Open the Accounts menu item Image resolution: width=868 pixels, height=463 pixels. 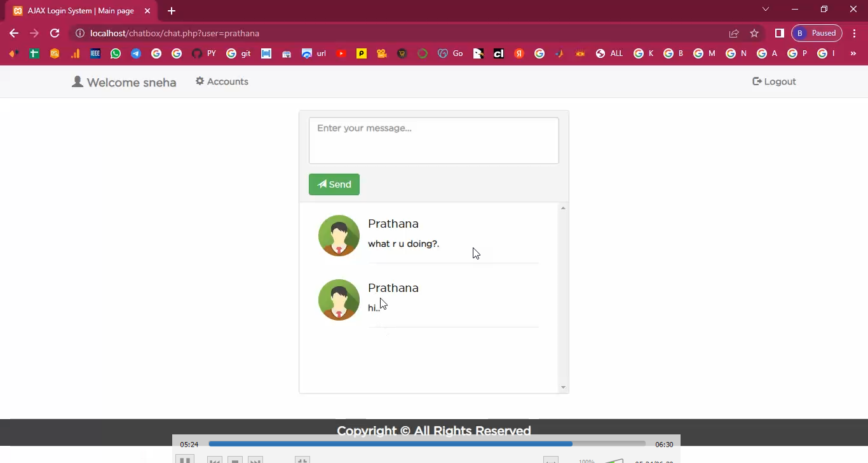pos(222,81)
